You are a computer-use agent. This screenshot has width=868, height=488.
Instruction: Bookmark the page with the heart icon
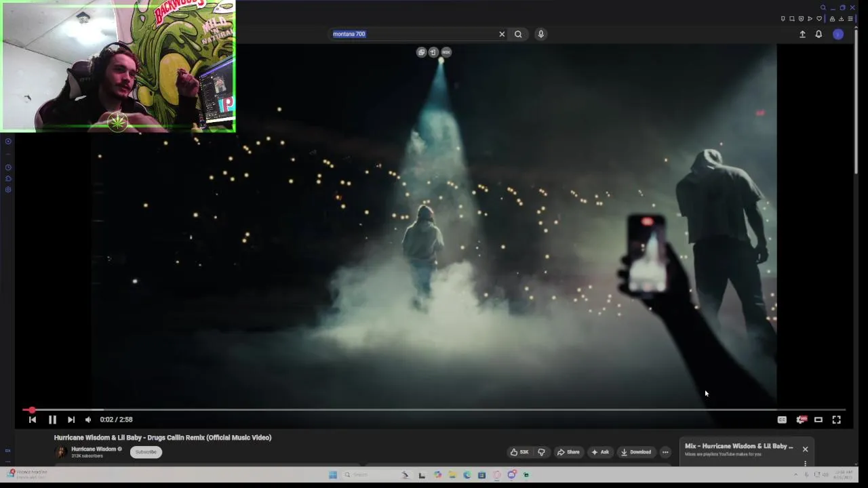coord(818,19)
